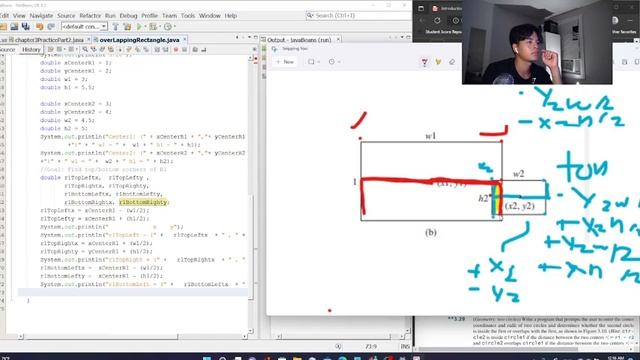Select the Source editor view

coord(7,49)
